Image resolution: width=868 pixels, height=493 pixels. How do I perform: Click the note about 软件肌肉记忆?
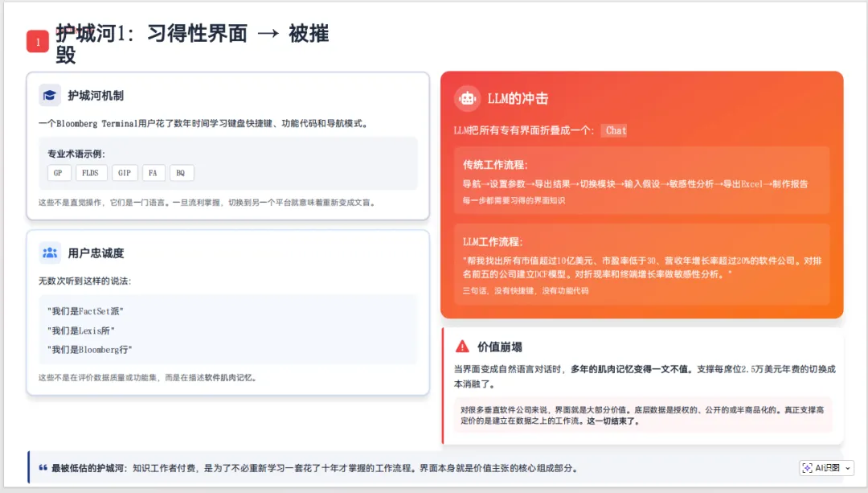(x=147, y=378)
